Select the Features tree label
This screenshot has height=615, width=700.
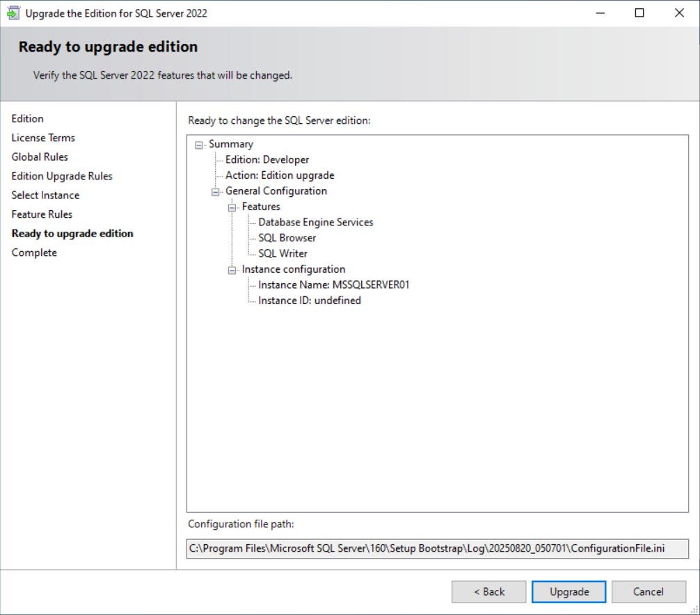(x=261, y=207)
